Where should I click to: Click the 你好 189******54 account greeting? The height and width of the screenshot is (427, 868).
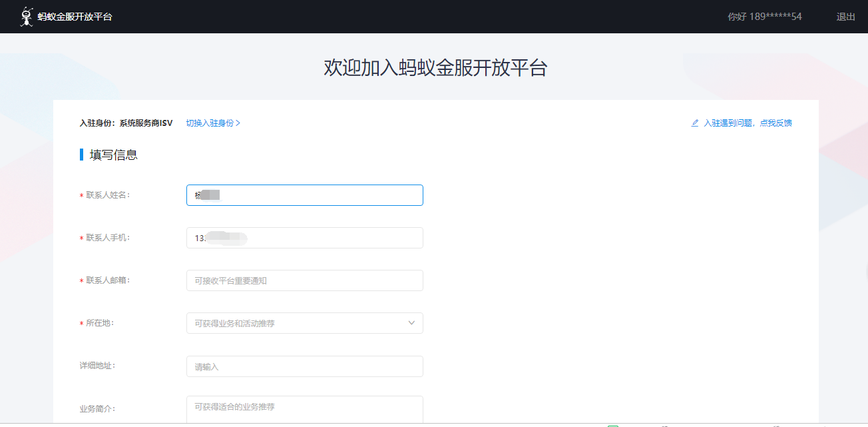(x=765, y=17)
